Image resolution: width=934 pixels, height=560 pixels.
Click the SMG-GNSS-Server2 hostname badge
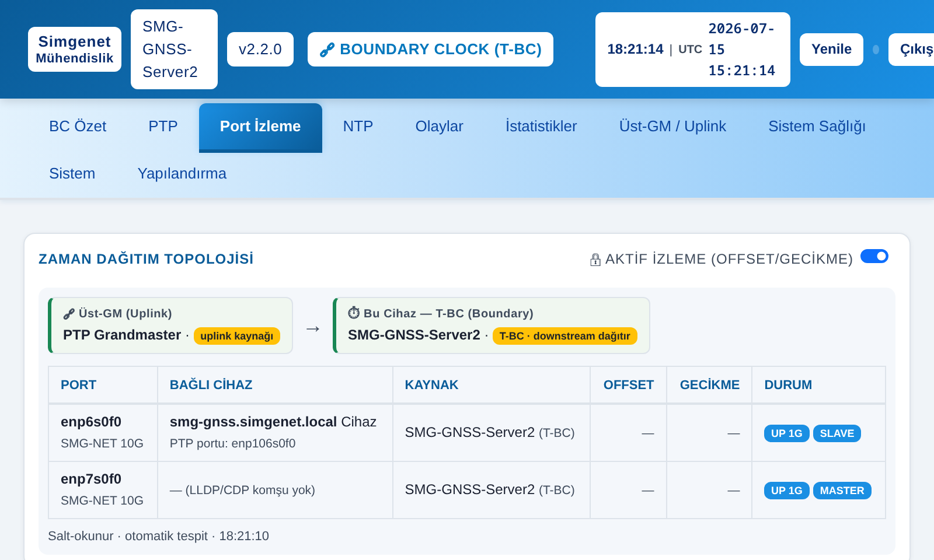[174, 50]
